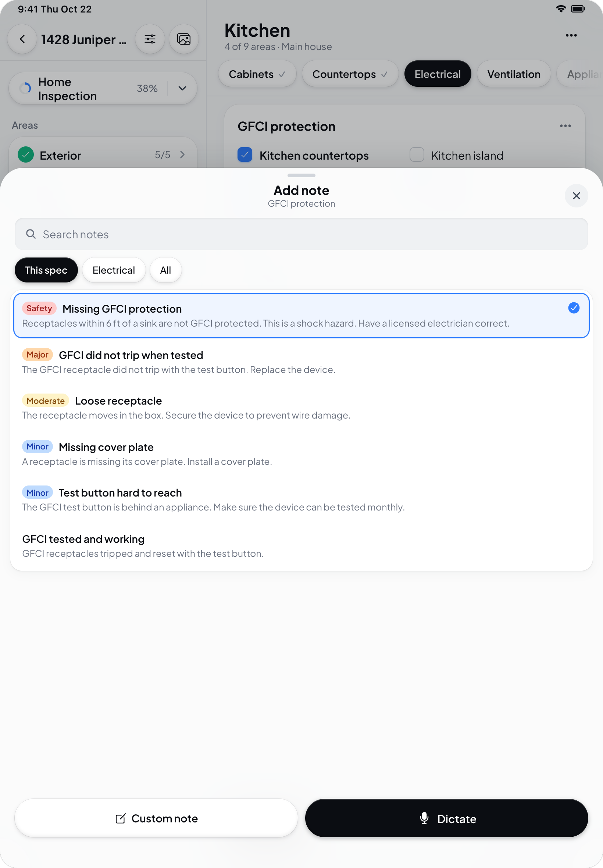The image size is (603, 868).
Task: Tap the back arrow beside 1428 Juniper
Action: [x=22, y=39]
